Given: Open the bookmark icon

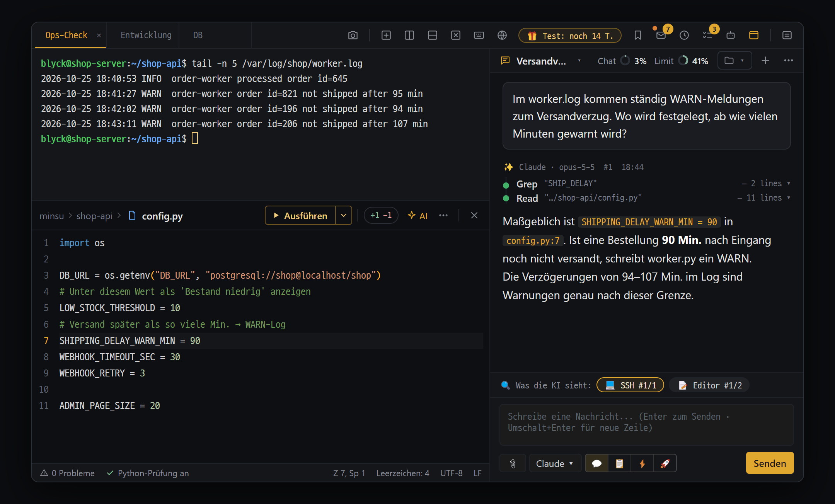Looking at the screenshot, I should (x=638, y=36).
